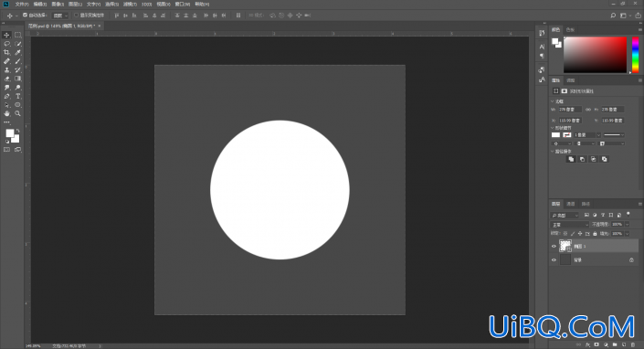This screenshot has height=349, width=644.
Task: Enable the show transform controls checkbox
Action: pyautogui.click(x=76, y=16)
